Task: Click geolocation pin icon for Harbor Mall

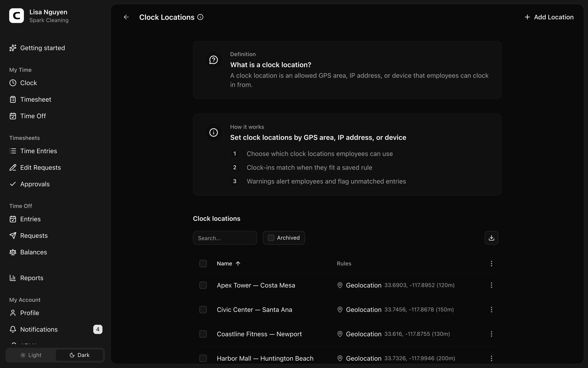Action: 340,358
